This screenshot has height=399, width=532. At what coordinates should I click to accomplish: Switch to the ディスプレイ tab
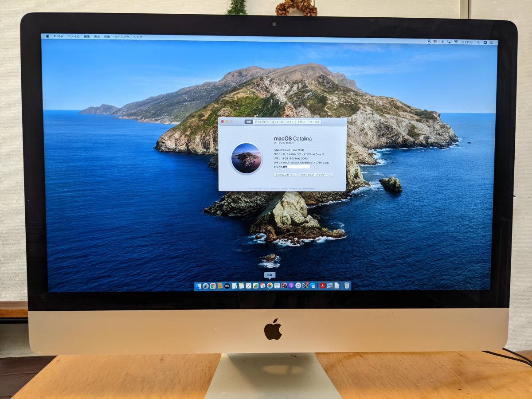[261, 121]
